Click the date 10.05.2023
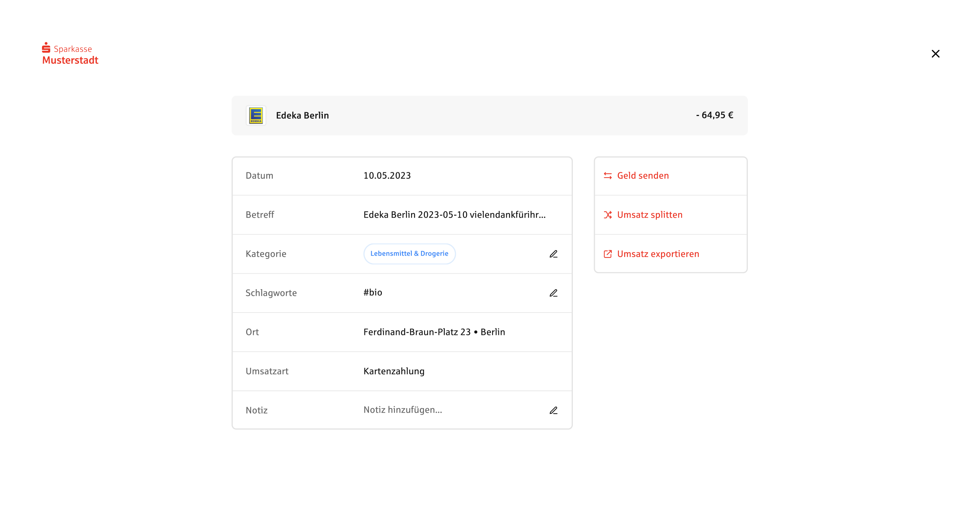This screenshot has width=980, height=525. pyautogui.click(x=387, y=176)
